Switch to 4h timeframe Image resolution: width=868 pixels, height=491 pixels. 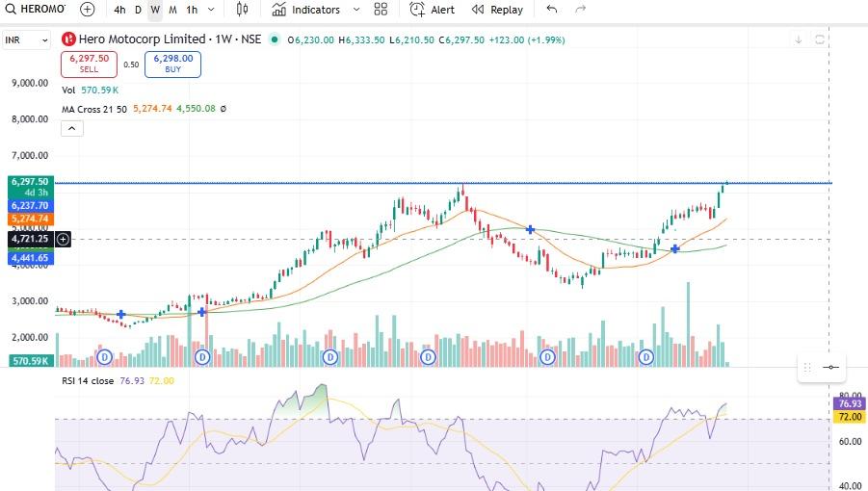[119, 10]
